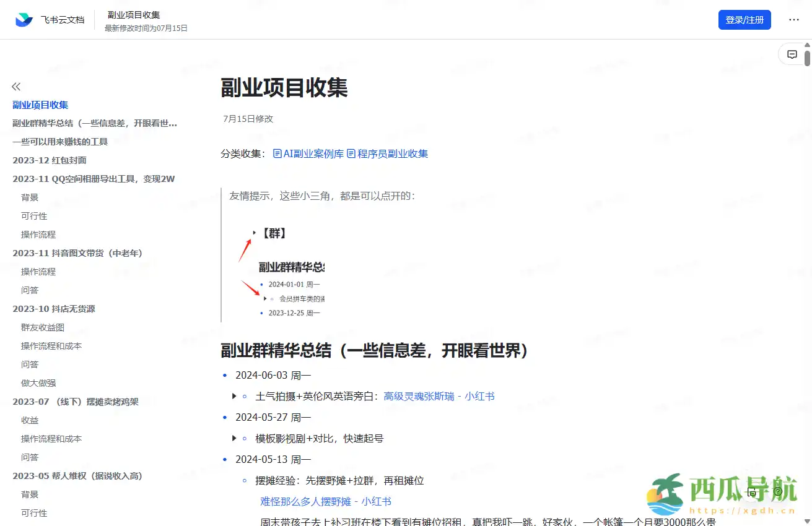Viewport: 812px width, 526px height.
Task: Open the AI副业案例库 link
Action: [x=313, y=153]
